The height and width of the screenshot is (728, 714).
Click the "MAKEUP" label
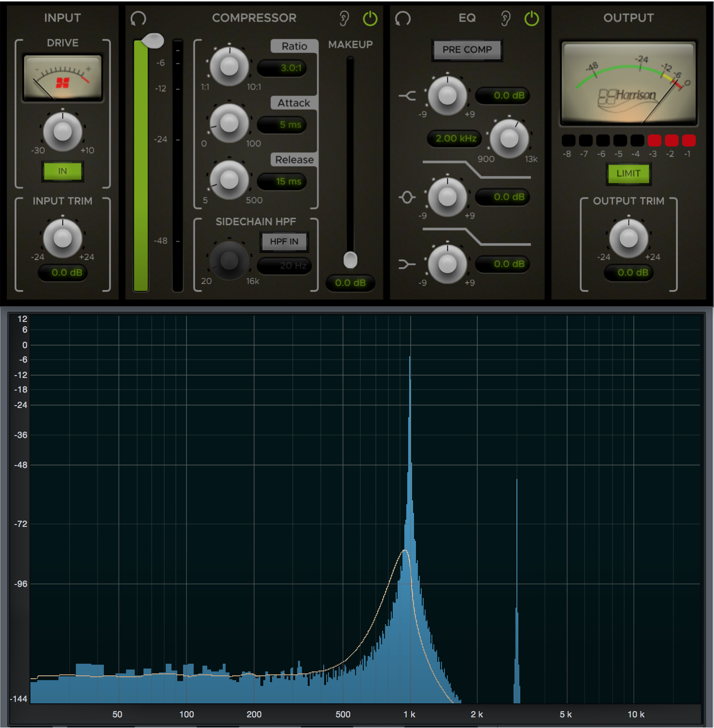pyautogui.click(x=350, y=44)
